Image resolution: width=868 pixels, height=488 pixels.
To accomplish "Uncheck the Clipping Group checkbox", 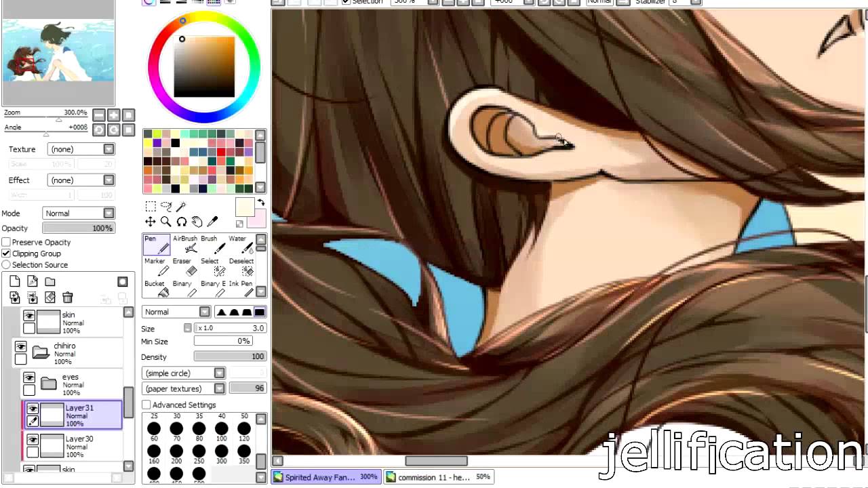I will point(6,253).
